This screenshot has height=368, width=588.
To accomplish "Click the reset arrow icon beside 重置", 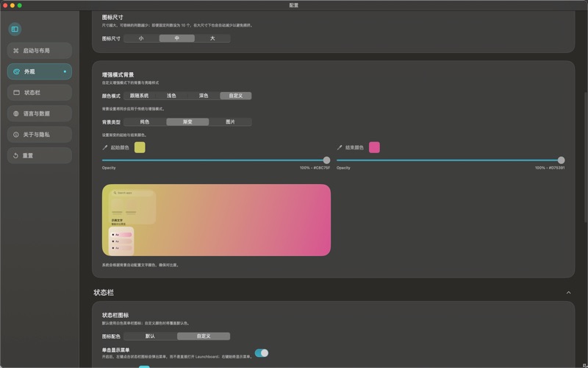I will tap(15, 155).
